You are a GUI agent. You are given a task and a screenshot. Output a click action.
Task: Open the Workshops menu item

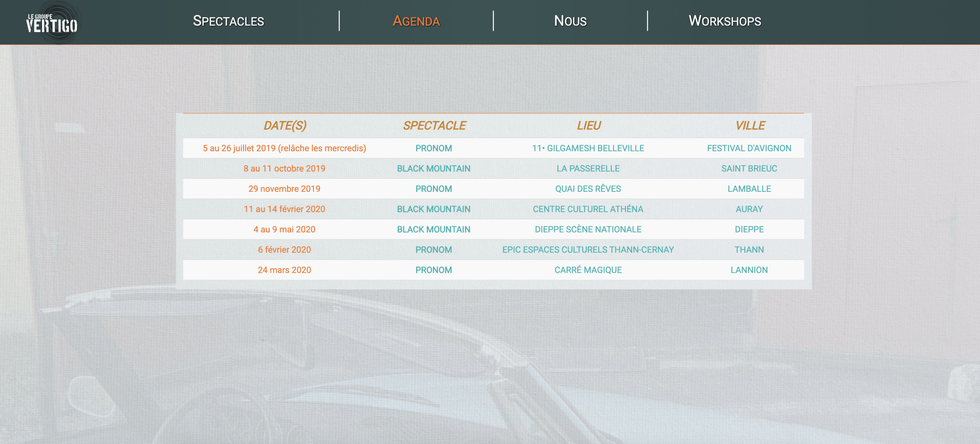[725, 21]
